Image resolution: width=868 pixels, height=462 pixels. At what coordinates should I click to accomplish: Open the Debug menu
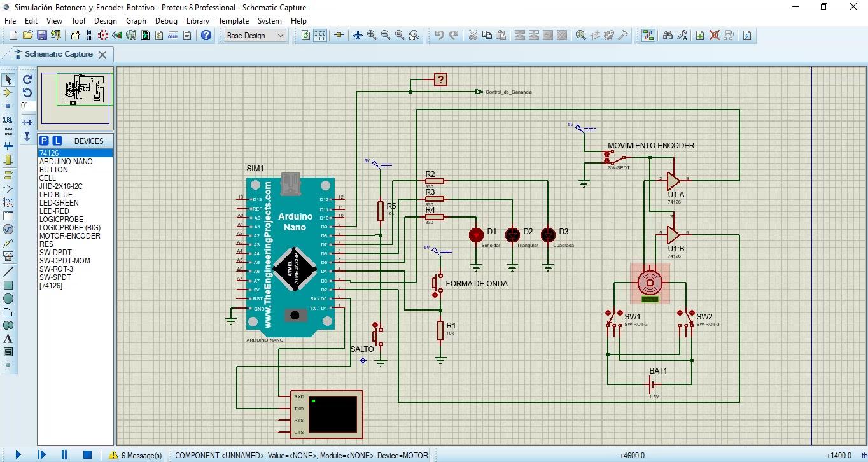tap(166, 20)
